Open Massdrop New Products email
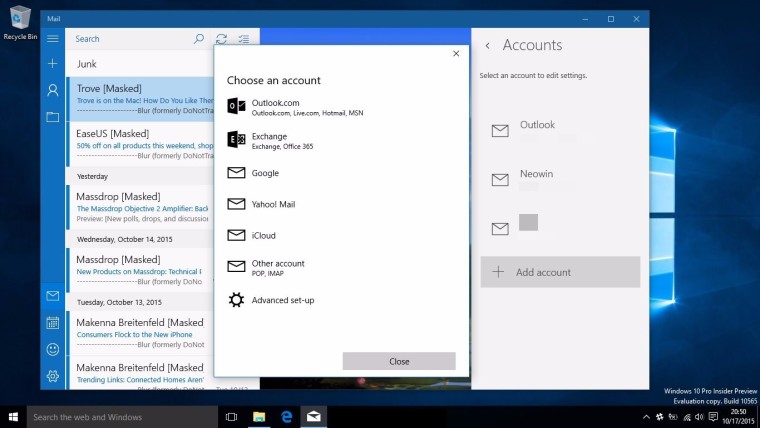The height and width of the screenshot is (428, 760). click(140, 270)
